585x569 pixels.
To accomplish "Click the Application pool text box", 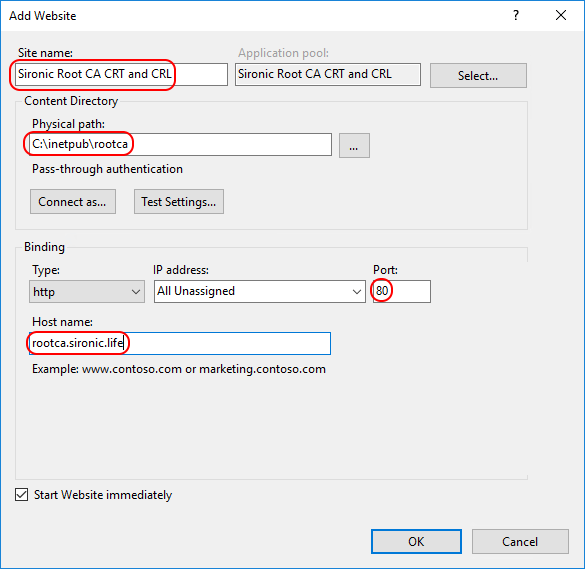I will coord(328,74).
